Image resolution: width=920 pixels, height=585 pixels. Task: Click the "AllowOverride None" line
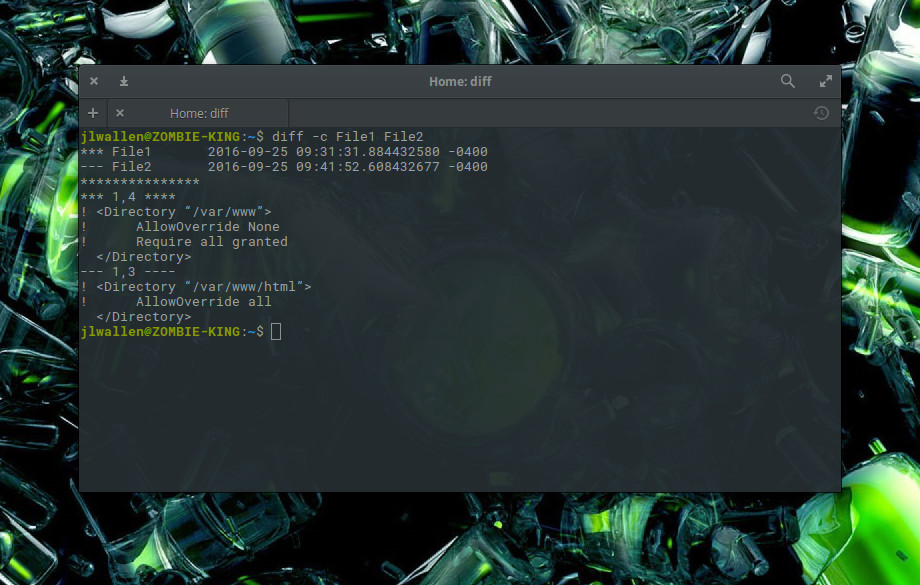coord(207,227)
